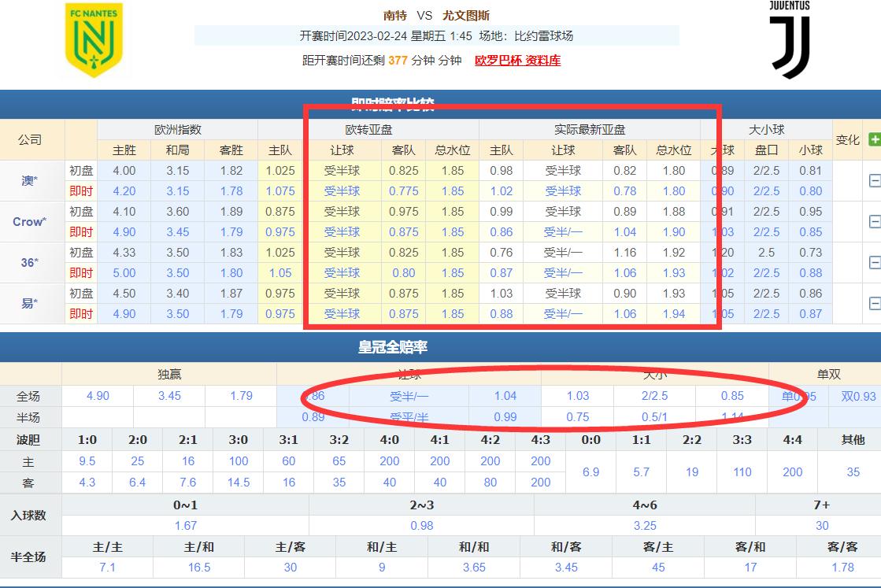Viewport: 881px width, 588px height.
Task: Click the 1:0 correct score odds 9.5
Action: (87, 461)
